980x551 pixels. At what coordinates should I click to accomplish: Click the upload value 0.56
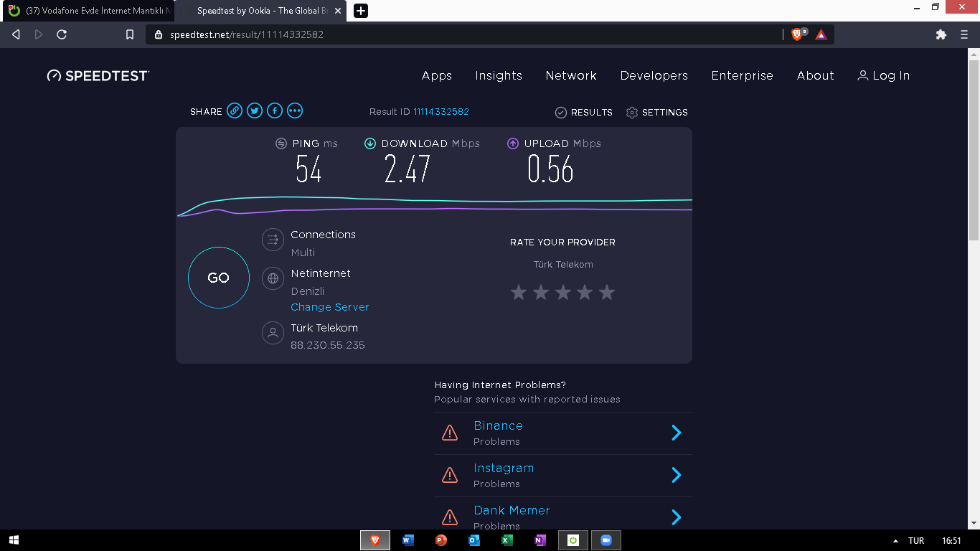[x=550, y=169]
